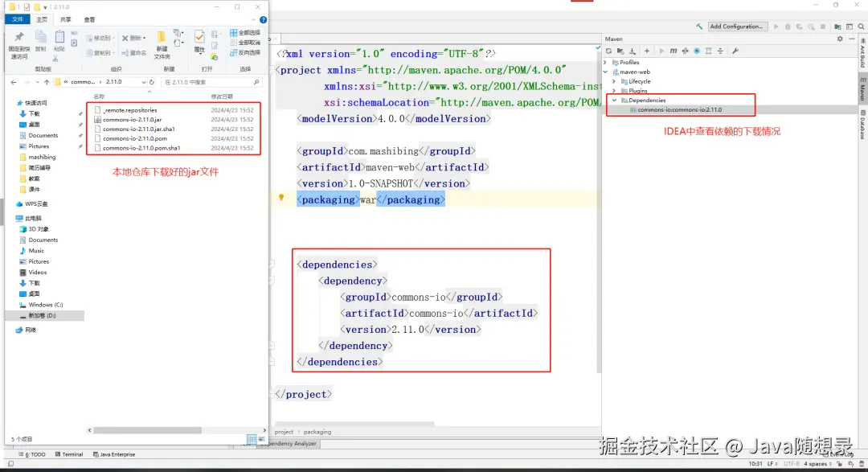Click Download Sources icon in Maven toolbar
868x472 pixels.
[633, 51]
